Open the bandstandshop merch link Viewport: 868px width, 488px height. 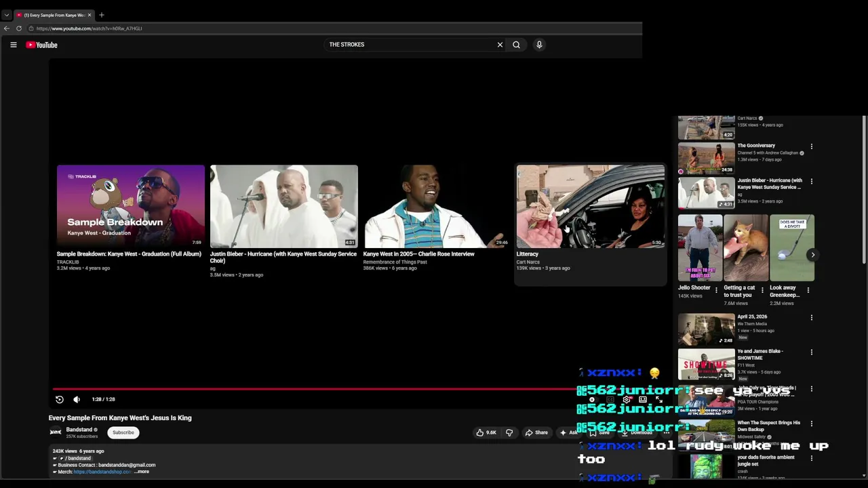(102, 472)
